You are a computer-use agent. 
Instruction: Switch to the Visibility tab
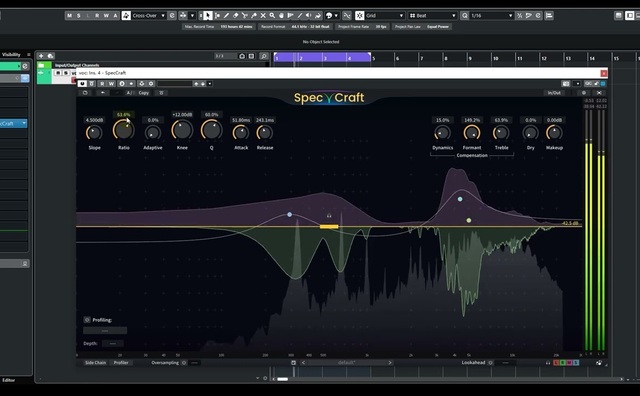point(11,54)
